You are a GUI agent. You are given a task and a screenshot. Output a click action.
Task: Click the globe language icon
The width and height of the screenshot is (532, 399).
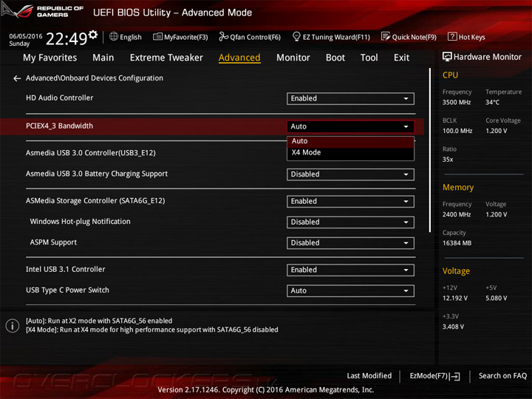pos(114,36)
